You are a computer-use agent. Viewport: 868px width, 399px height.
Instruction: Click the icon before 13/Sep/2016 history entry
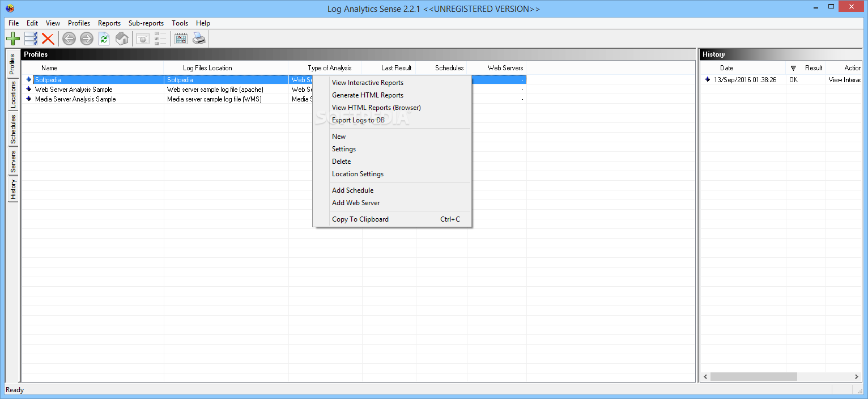pos(707,79)
